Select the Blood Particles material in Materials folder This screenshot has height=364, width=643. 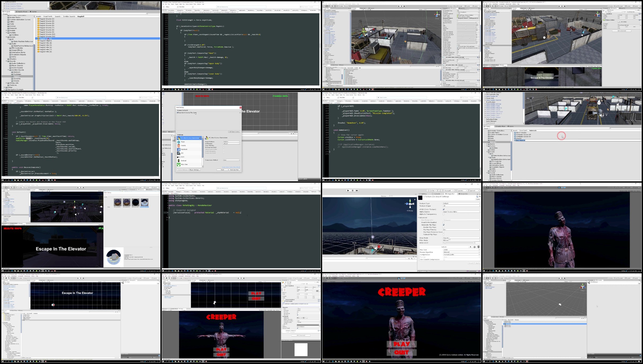(x=520, y=133)
